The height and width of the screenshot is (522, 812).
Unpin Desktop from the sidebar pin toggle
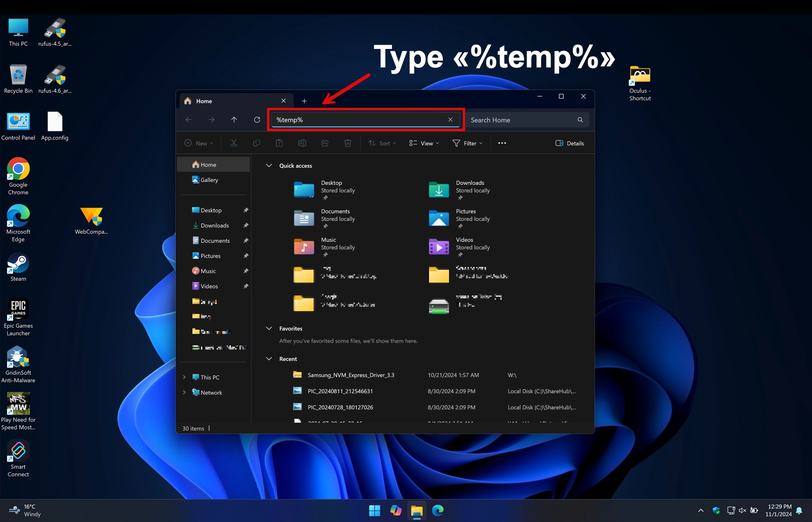247,210
